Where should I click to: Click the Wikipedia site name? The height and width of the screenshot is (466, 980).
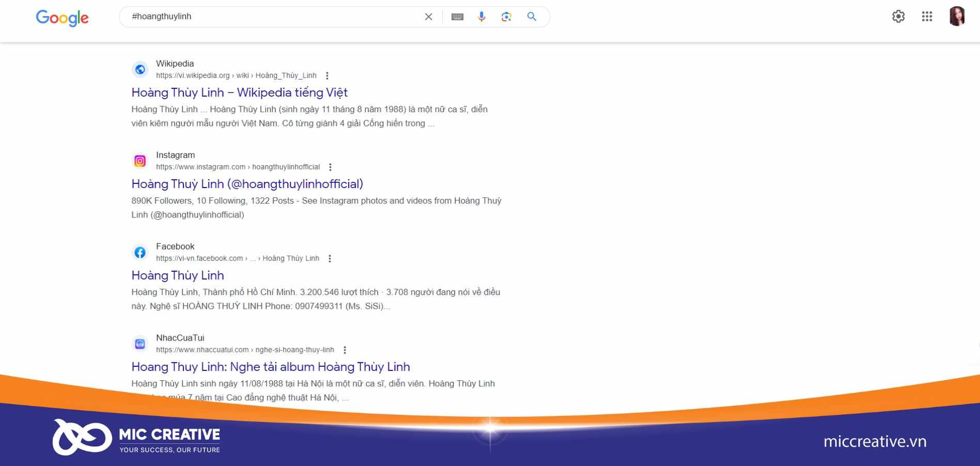[x=175, y=64]
